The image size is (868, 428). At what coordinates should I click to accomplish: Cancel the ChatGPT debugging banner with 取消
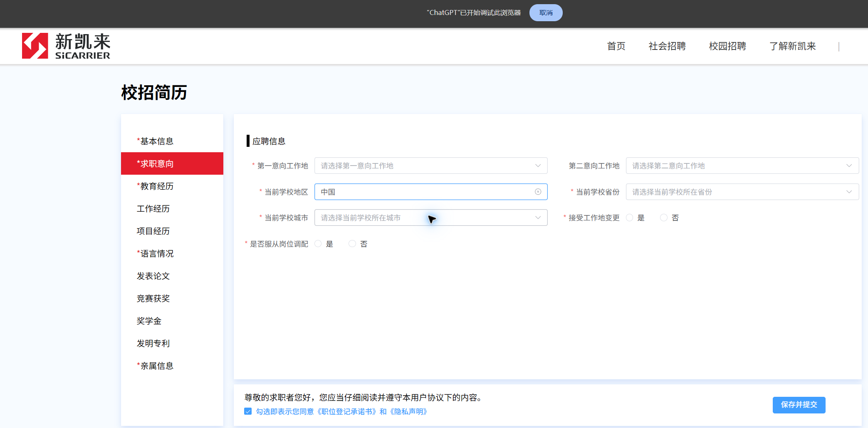[546, 13]
